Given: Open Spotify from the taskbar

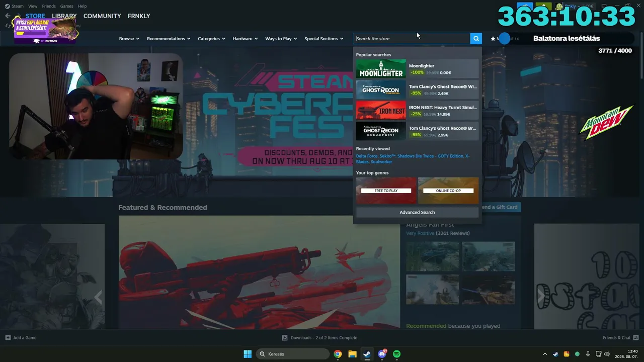Looking at the screenshot, I should 396,354.
